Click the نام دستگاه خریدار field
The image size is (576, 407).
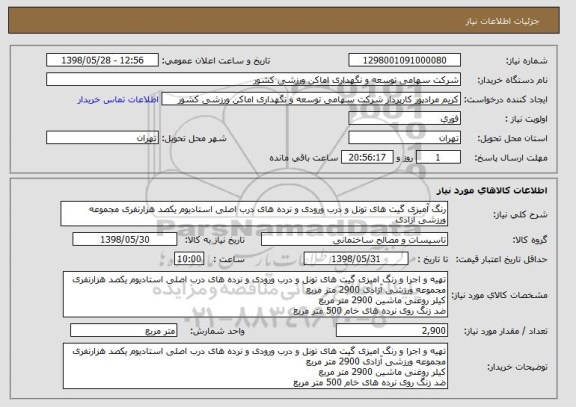point(253,80)
